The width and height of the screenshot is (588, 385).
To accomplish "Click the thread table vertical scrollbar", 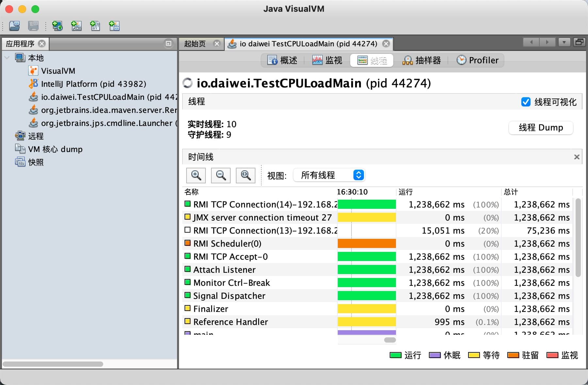I will pyautogui.click(x=578, y=238).
